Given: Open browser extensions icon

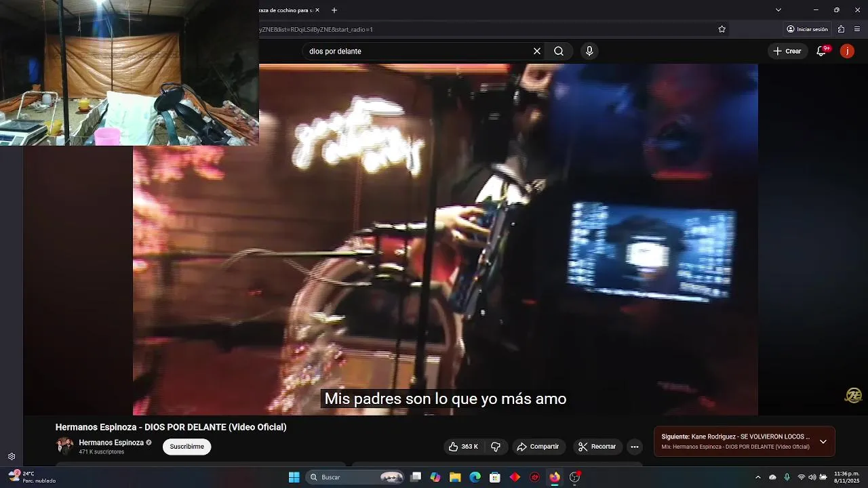Looking at the screenshot, I should point(841,29).
